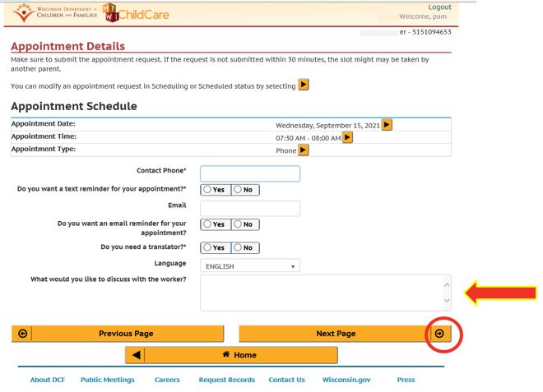Click into the Contact Phone field
Viewport: 543px width, 392px height.
tap(250, 173)
